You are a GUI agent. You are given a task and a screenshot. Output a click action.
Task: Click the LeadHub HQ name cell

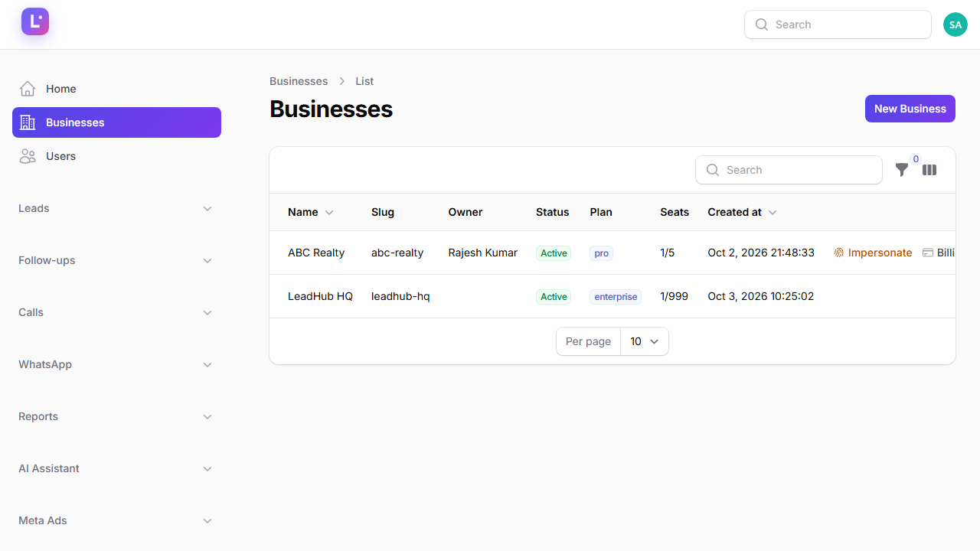coord(320,296)
